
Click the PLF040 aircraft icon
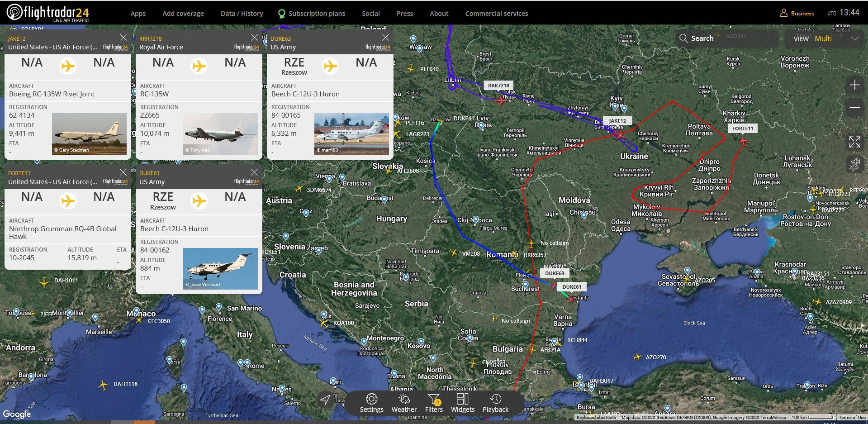click(411, 69)
